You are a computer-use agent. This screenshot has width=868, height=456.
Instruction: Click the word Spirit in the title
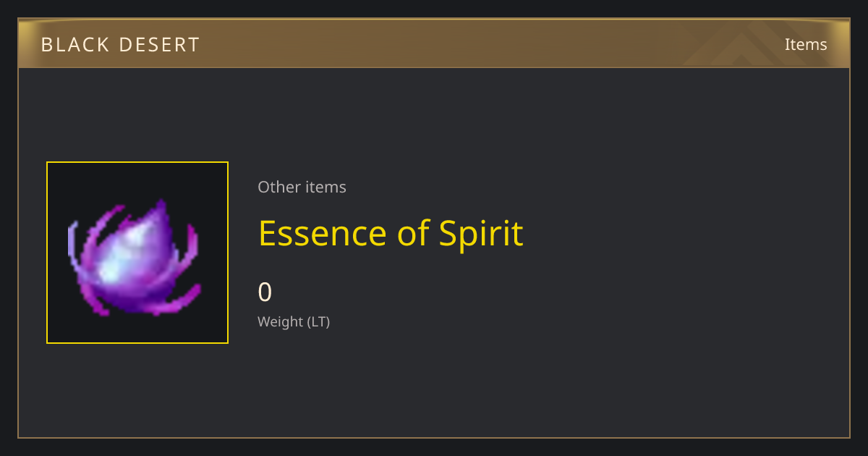tap(481, 235)
